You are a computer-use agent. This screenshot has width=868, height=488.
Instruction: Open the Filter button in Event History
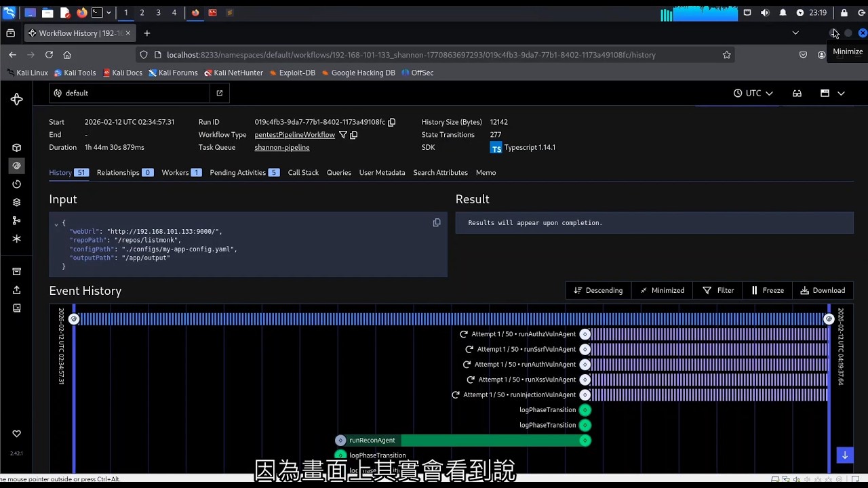click(x=718, y=290)
